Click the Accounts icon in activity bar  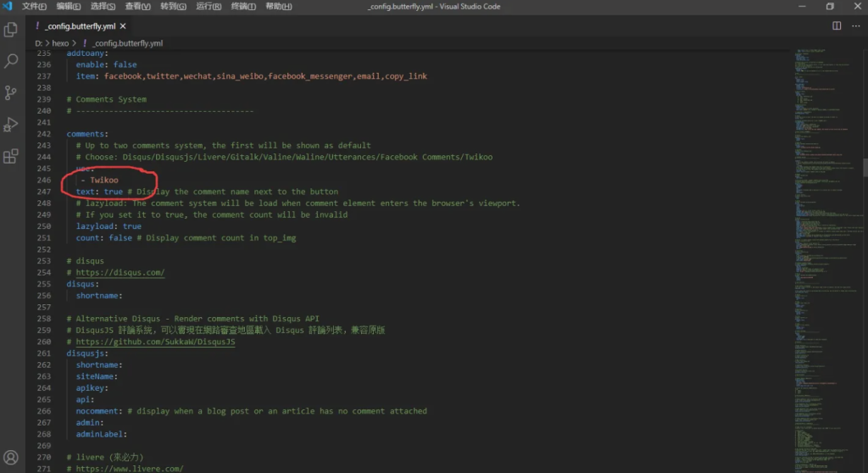[x=11, y=459]
